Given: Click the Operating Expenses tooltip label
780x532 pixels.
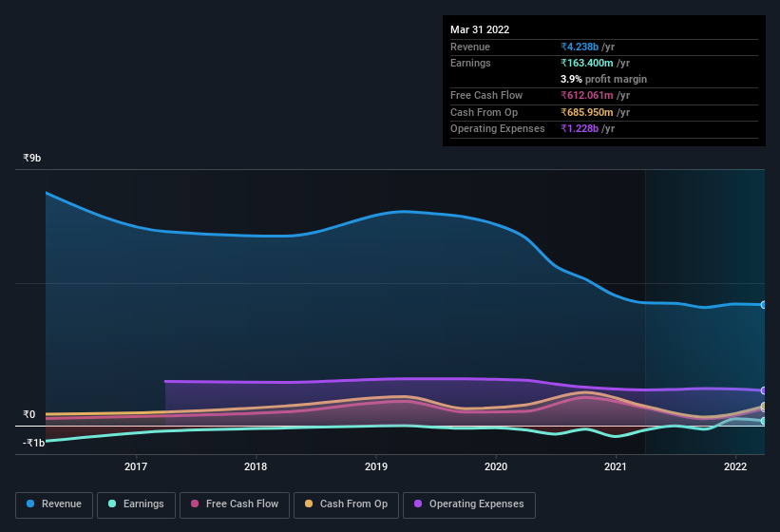Looking at the screenshot, I should pos(498,128).
